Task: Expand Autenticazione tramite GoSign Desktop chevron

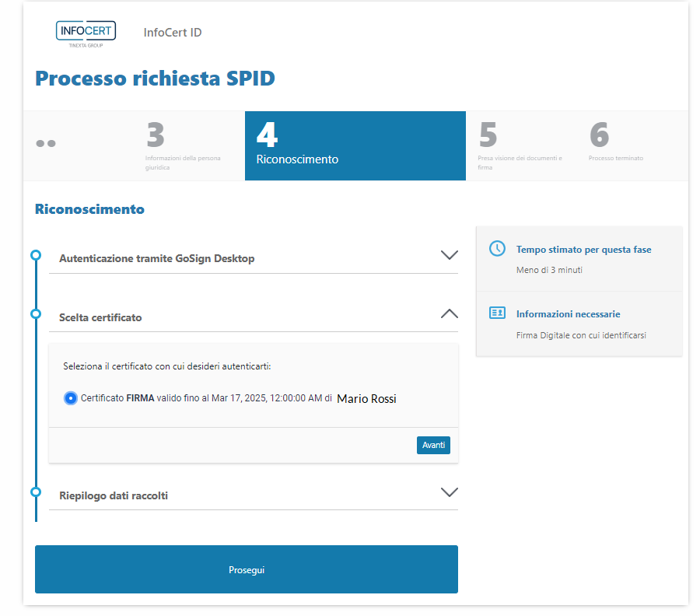Action: (x=449, y=255)
